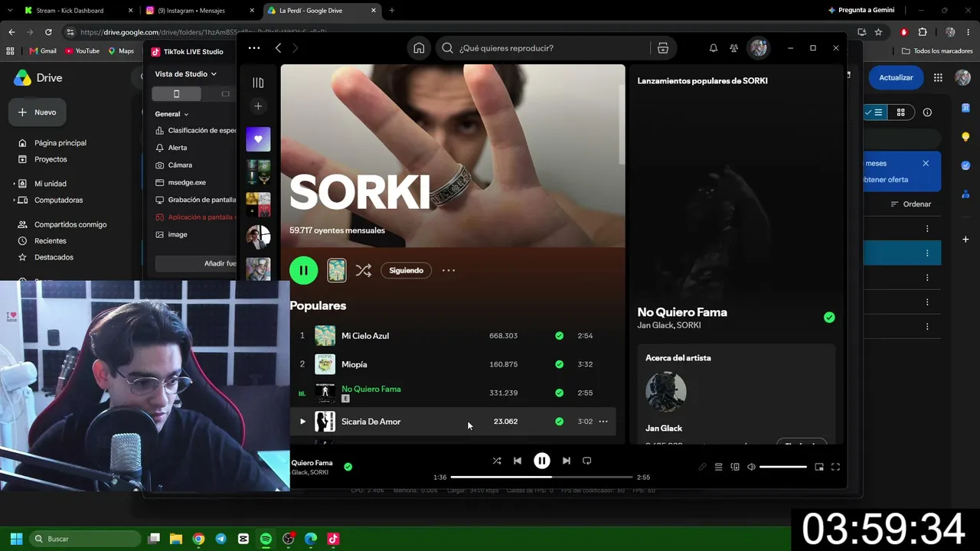Open TikTok LIVE Studio from taskbar

pos(333,539)
